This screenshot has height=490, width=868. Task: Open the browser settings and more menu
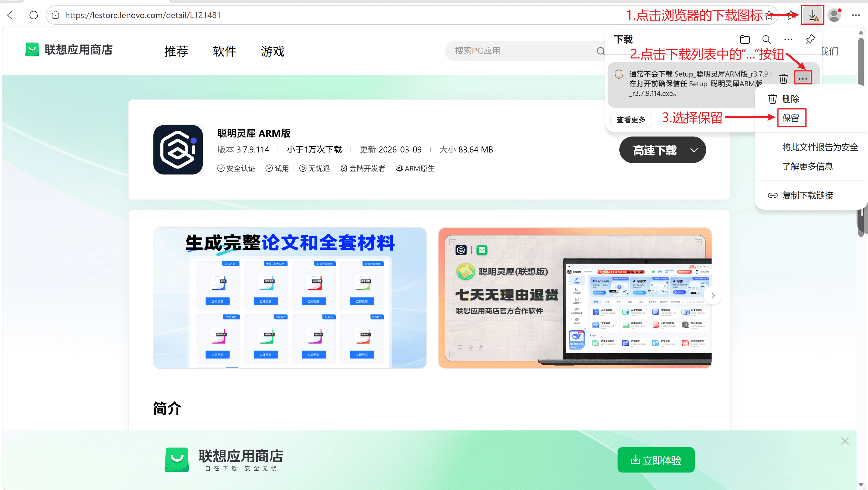tap(856, 15)
